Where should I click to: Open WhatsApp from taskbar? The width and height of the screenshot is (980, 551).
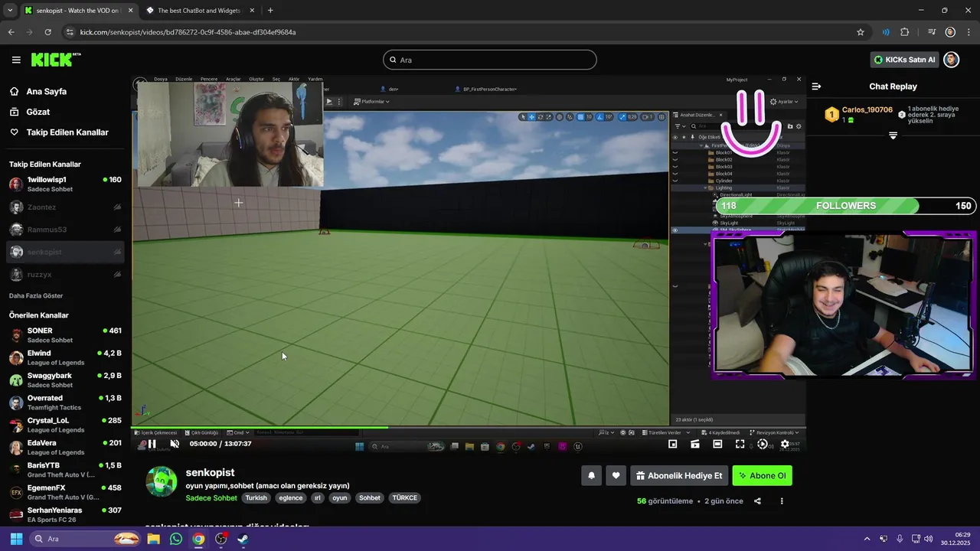coord(176,539)
